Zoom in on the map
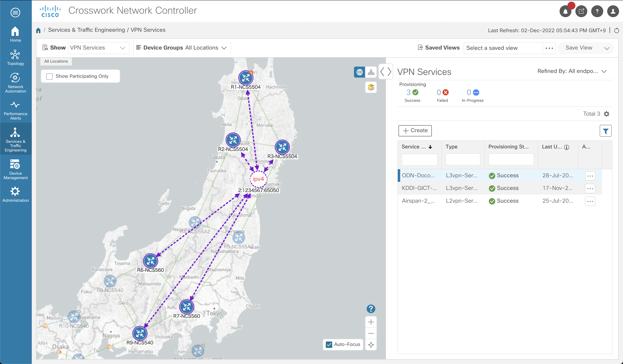The image size is (623, 364). coord(371,322)
